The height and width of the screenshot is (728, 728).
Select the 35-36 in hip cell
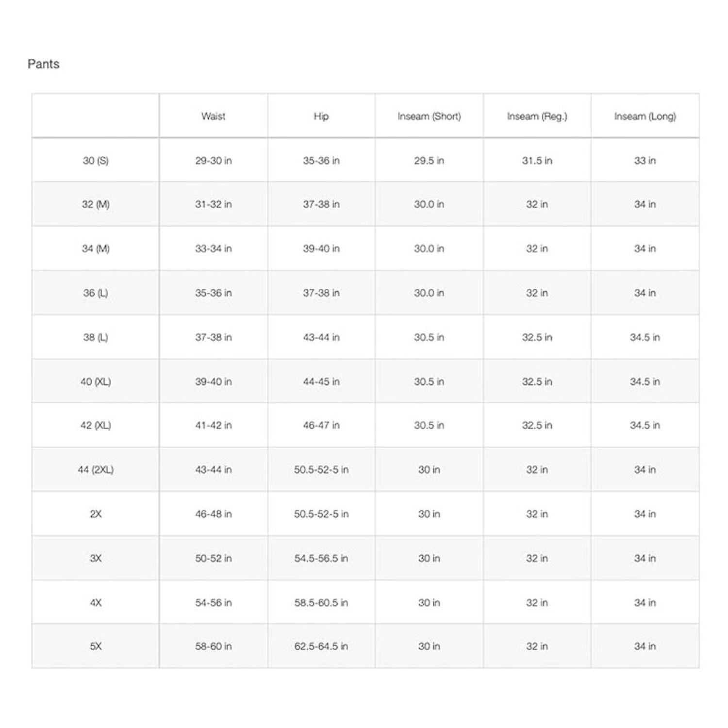(321, 161)
